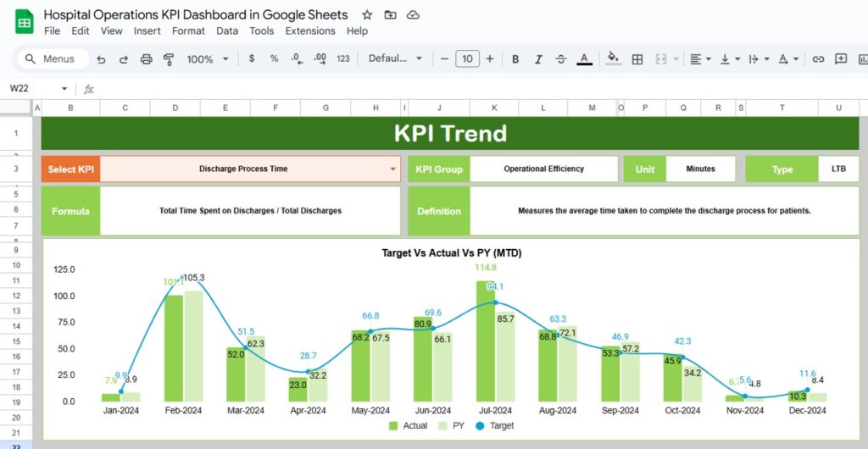
Task: Select the Operational Efficiency cell
Action: click(x=543, y=169)
